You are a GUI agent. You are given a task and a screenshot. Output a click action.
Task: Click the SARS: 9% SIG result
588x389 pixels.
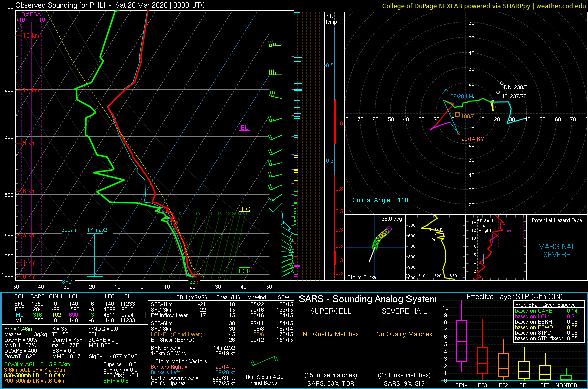coord(404,383)
